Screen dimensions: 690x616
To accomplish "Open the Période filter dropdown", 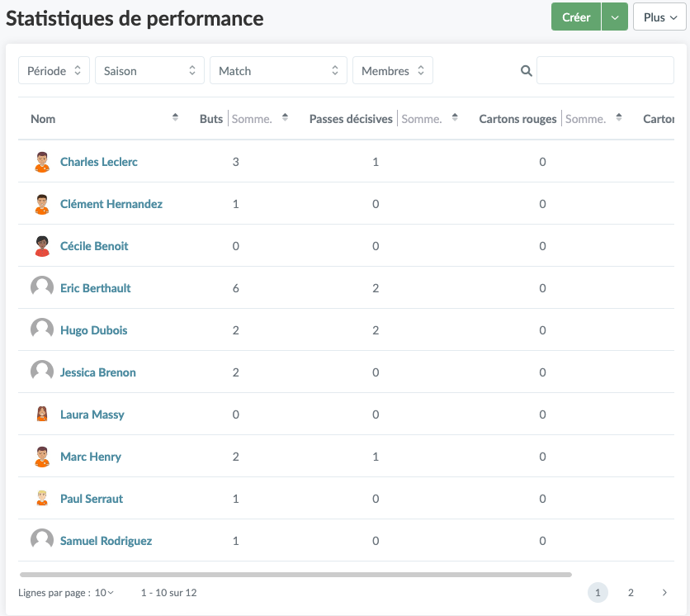I will [54, 71].
